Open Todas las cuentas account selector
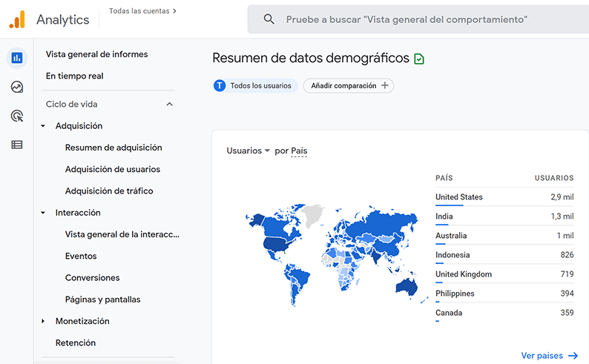The height and width of the screenshot is (364, 589). 142,11
